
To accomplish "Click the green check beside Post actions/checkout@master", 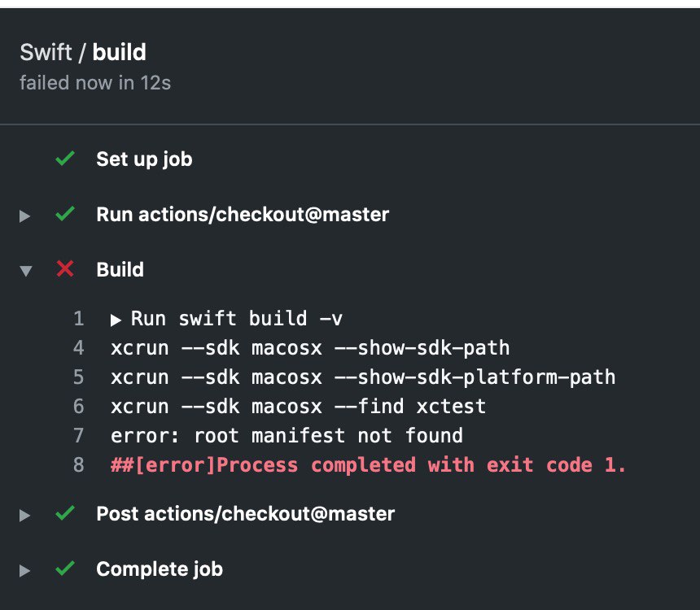I will [x=65, y=512].
